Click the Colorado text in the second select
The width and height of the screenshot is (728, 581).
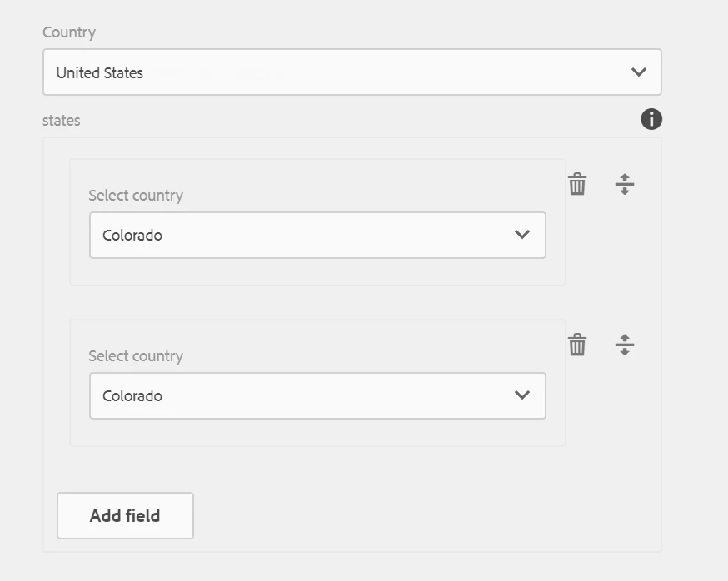coord(132,396)
